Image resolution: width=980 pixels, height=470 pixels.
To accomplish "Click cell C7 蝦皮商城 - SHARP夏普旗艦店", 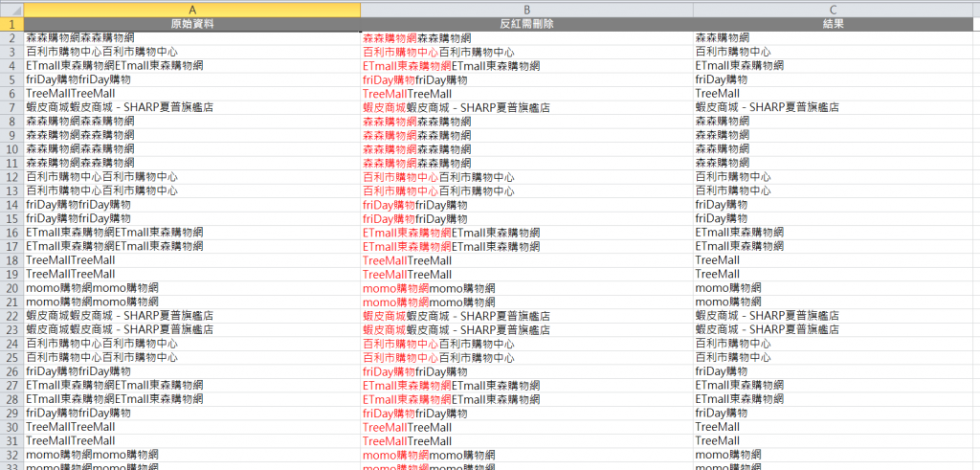I will click(x=834, y=107).
